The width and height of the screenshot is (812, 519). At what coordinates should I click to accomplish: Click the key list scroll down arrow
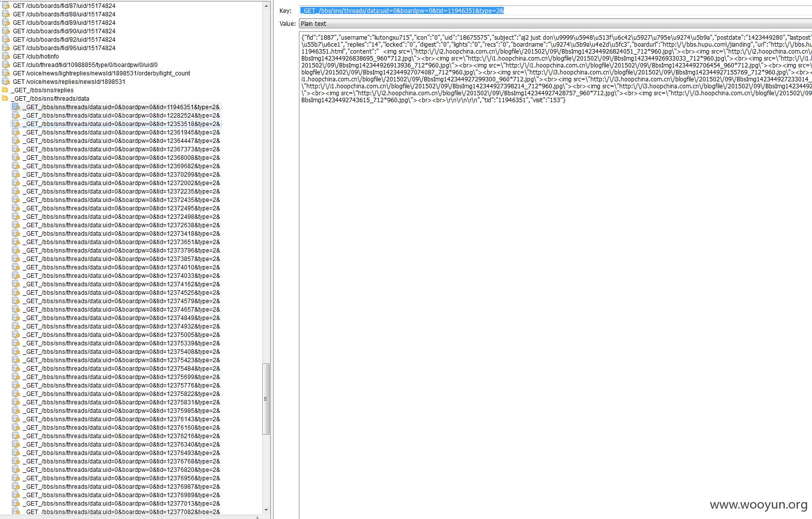point(266,510)
